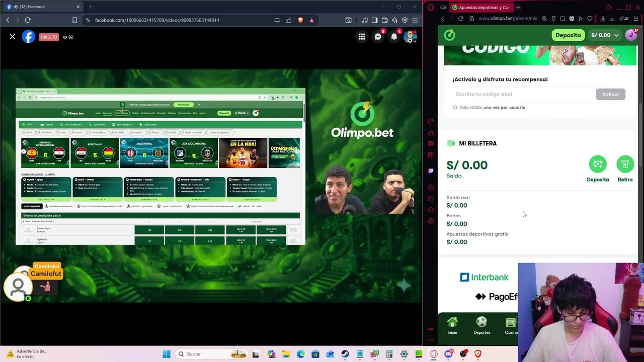Open Opera sidebar settings gear
Image resolution: width=644 pixels, height=362 pixels.
point(431,221)
